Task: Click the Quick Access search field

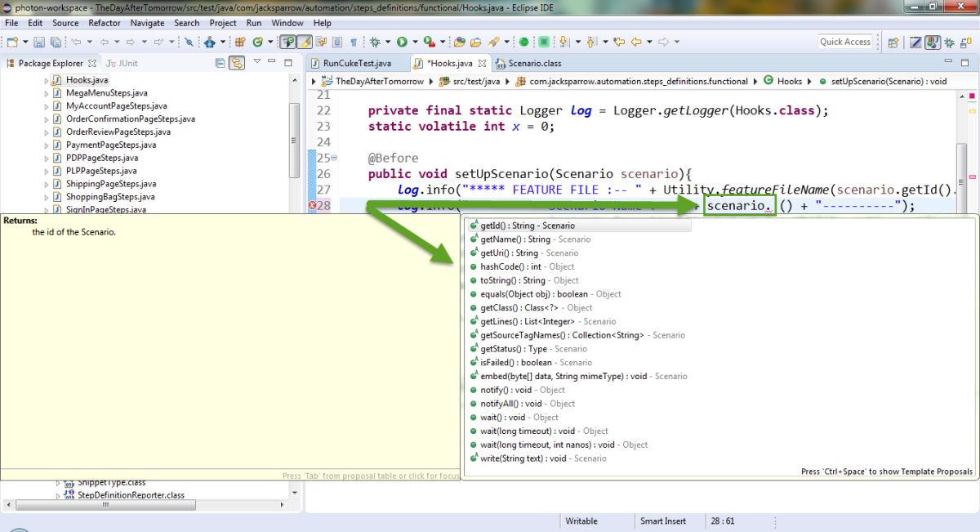Action: coord(845,42)
